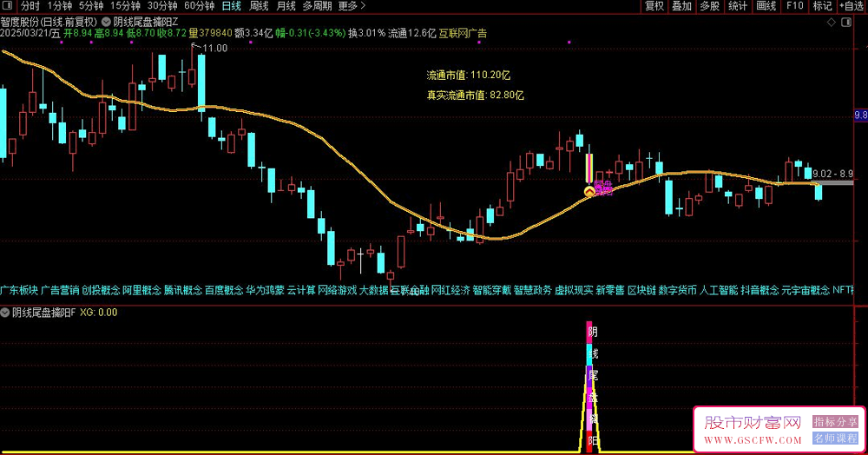Click the 标记 mark button
The image size is (868, 455).
click(822, 6)
